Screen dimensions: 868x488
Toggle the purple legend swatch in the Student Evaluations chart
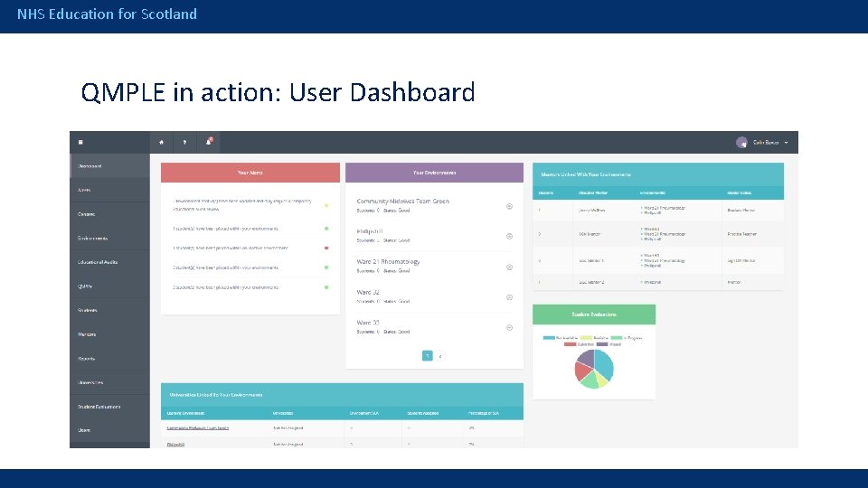click(602, 344)
